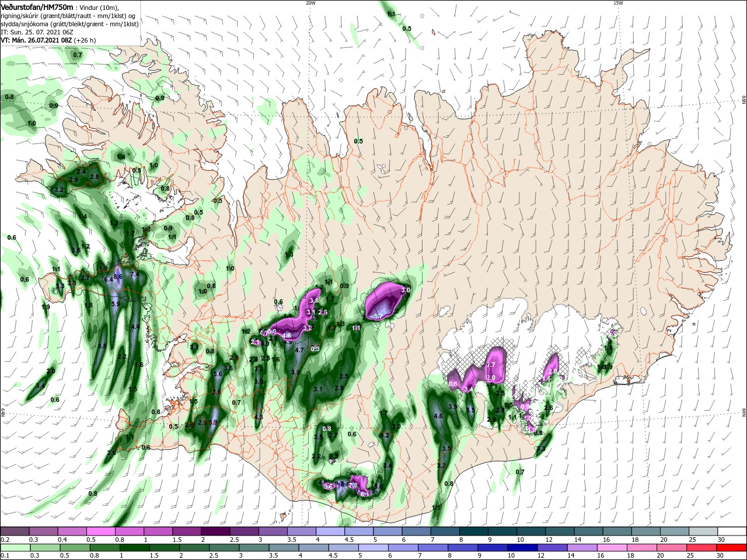Select the rain legend swatch starting at 14
Image resolution: width=747 pixels, height=560 pixels.
point(582,547)
